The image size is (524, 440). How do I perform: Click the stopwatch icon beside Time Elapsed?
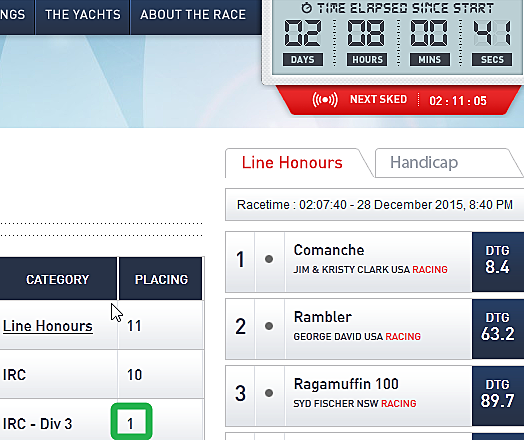(306, 8)
